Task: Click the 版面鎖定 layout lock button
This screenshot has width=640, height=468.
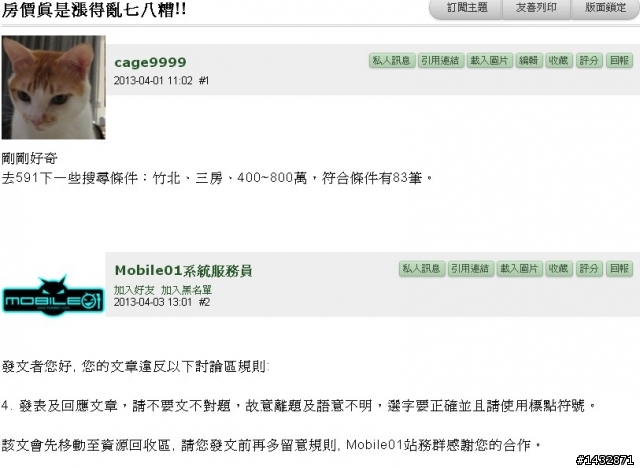Action: point(605,7)
